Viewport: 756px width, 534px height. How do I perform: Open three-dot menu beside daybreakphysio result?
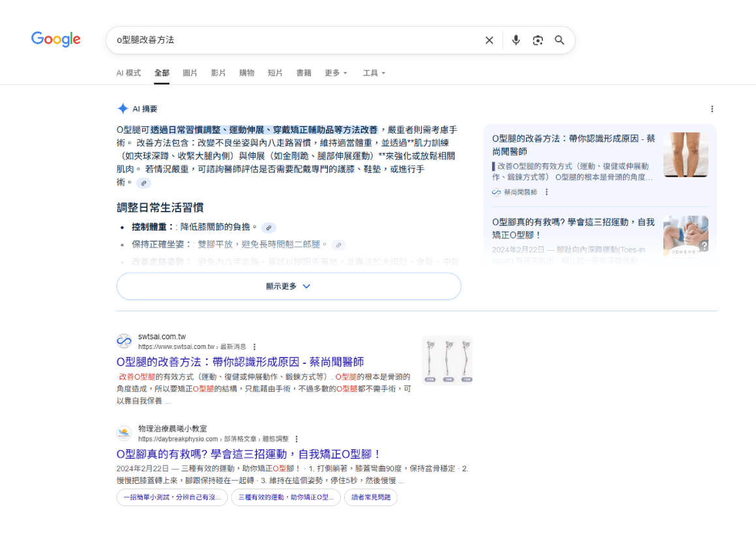tap(297, 439)
